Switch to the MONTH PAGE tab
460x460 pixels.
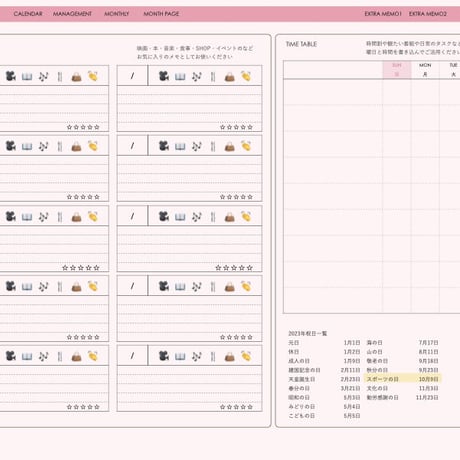161,14
